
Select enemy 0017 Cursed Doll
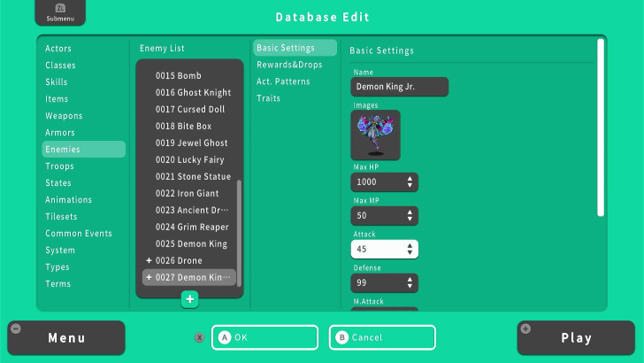coord(189,110)
